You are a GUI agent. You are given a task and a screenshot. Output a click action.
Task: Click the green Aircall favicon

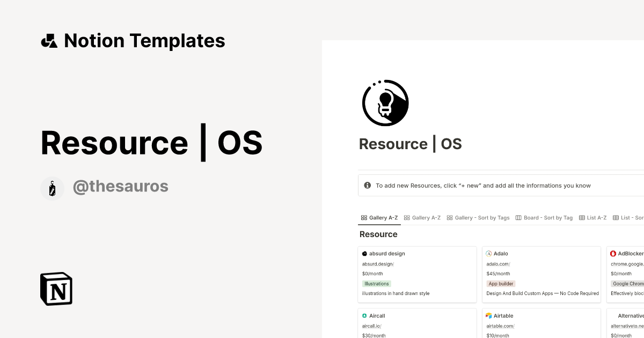click(x=364, y=315)
